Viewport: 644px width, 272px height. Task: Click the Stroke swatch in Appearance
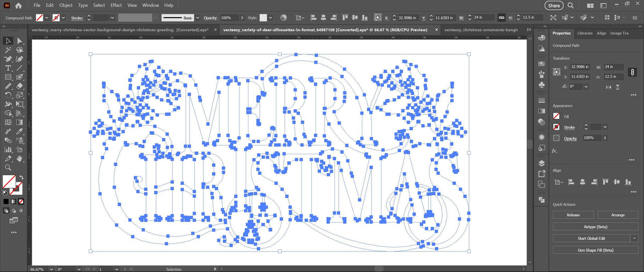click(557, 127)
